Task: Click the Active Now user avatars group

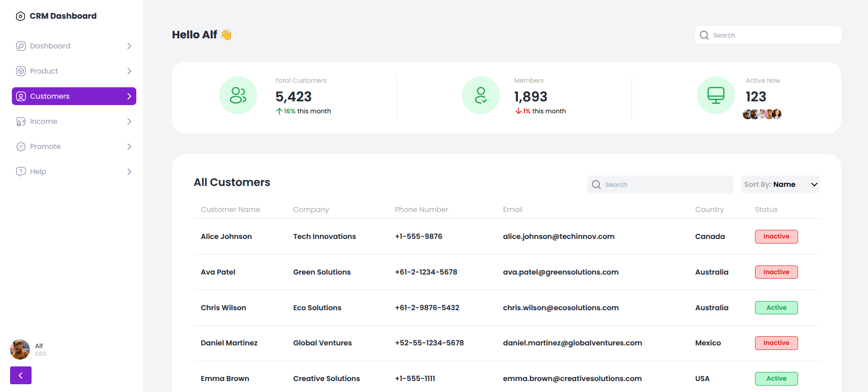Action: pos(762,114)
